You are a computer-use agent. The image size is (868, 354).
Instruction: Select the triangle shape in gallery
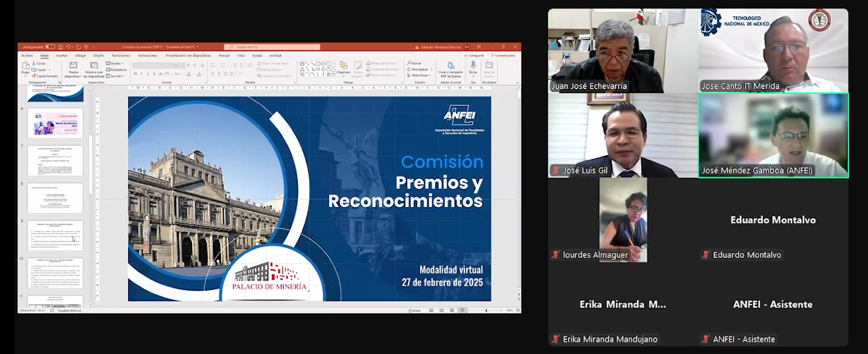(x=302, y=69)
